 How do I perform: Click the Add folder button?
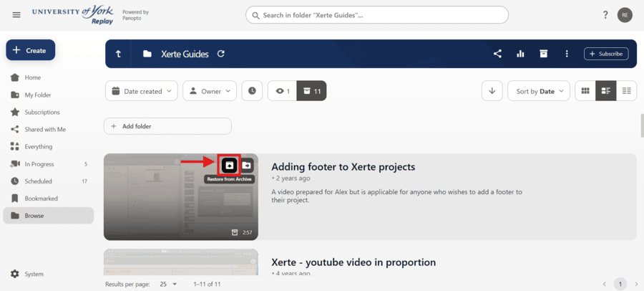167,126
